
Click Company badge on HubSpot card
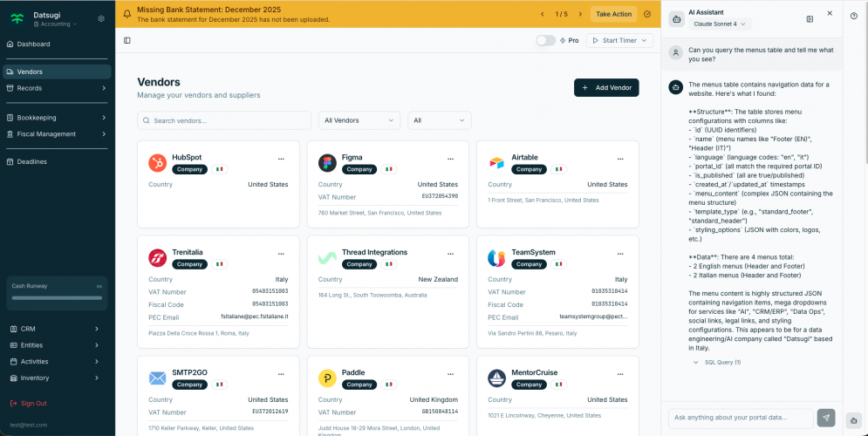(190, 169)
